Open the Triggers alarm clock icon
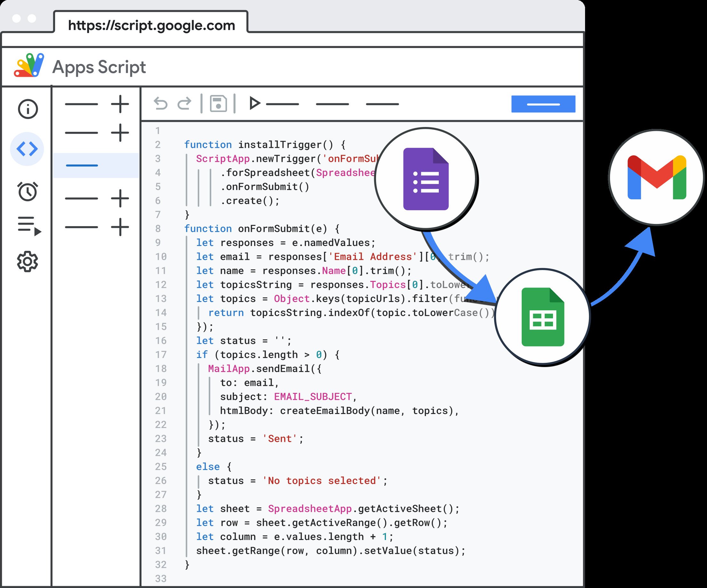 point(28,191)
